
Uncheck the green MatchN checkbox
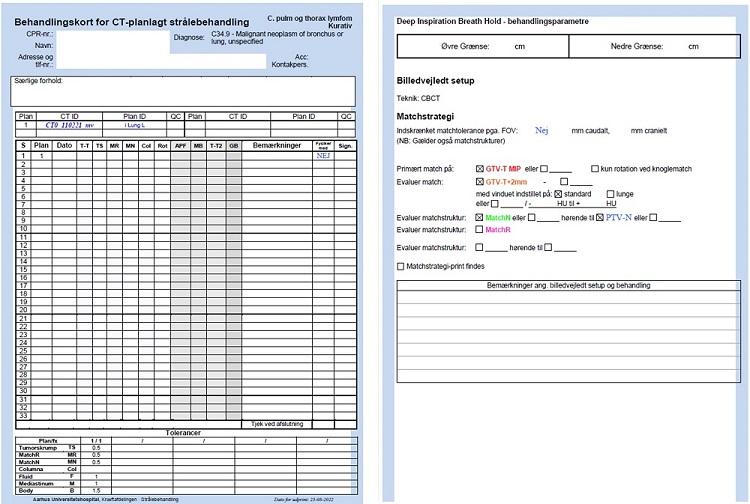click(479, 218)
